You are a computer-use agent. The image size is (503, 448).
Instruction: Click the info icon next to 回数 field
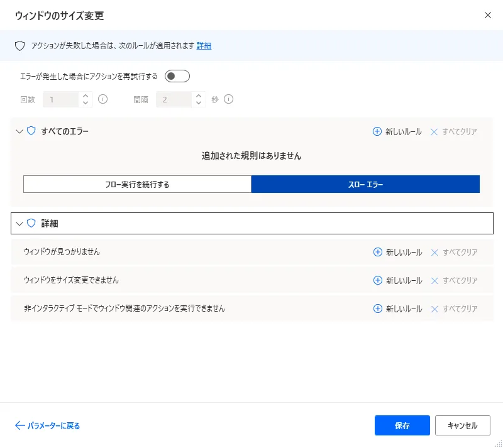[x=103, y=99]
